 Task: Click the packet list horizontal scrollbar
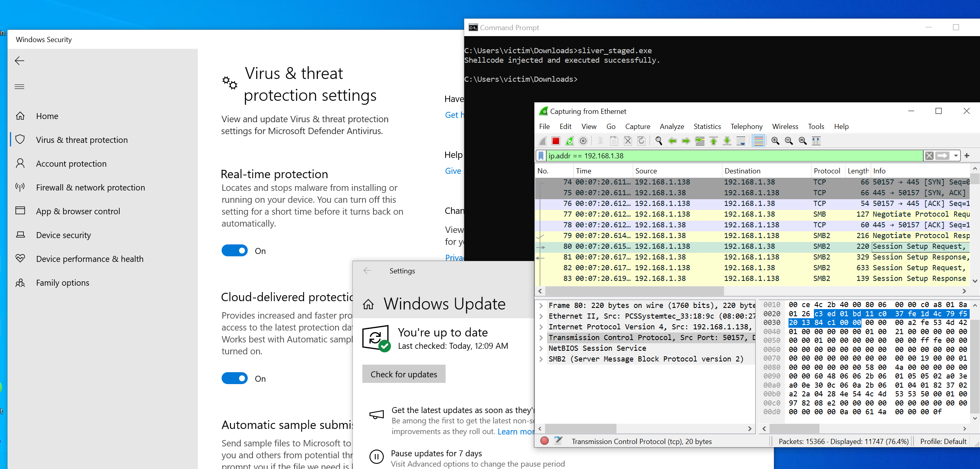point(634,291)
